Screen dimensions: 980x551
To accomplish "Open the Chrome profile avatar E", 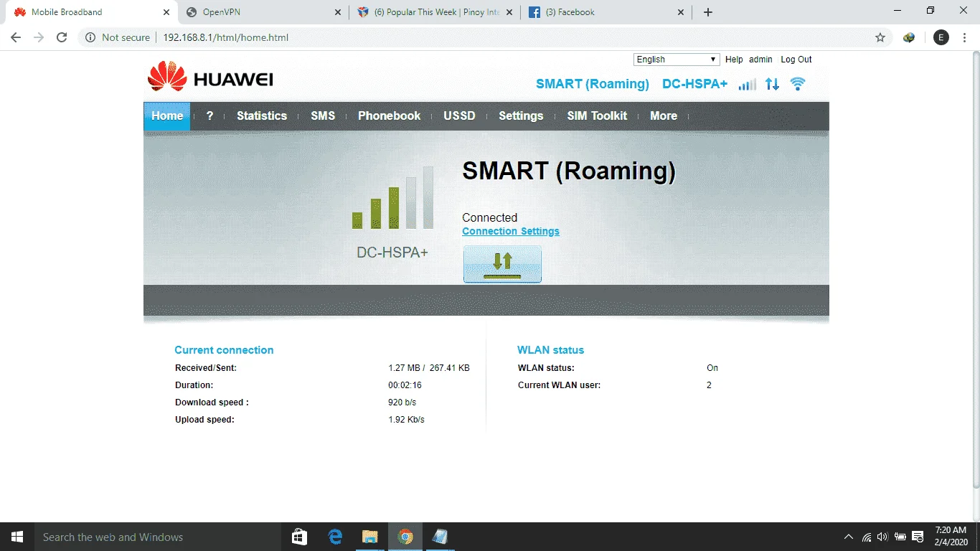I will tap(941, 37).
